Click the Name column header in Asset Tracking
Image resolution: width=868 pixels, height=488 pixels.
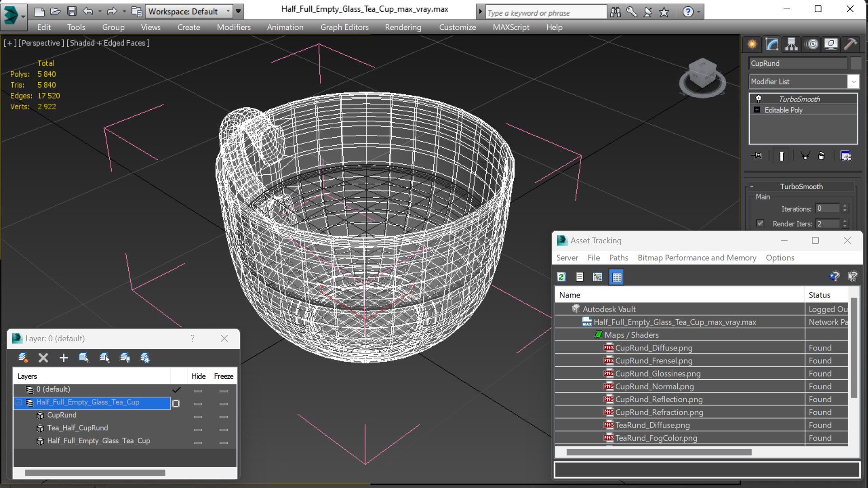pyautogui.click(x=680, y=295)
